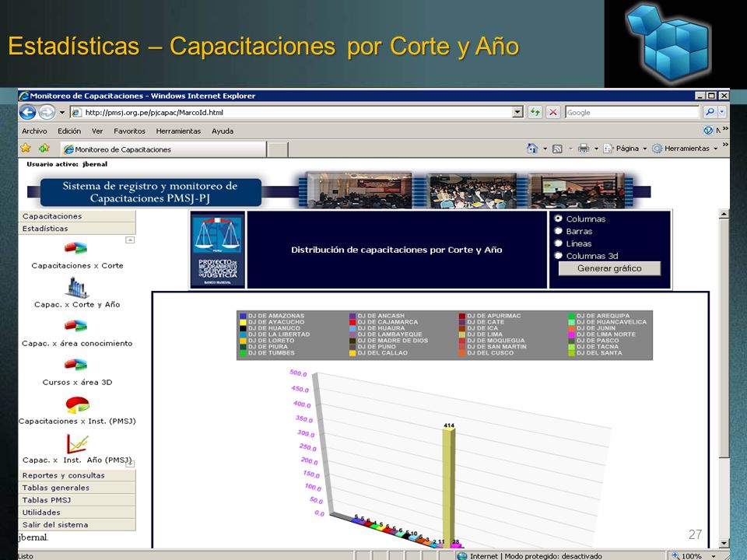The height and width of the screenshot is (560, 747).
Task: Go back with the browser Back arrow
Action: click(28, 112)
